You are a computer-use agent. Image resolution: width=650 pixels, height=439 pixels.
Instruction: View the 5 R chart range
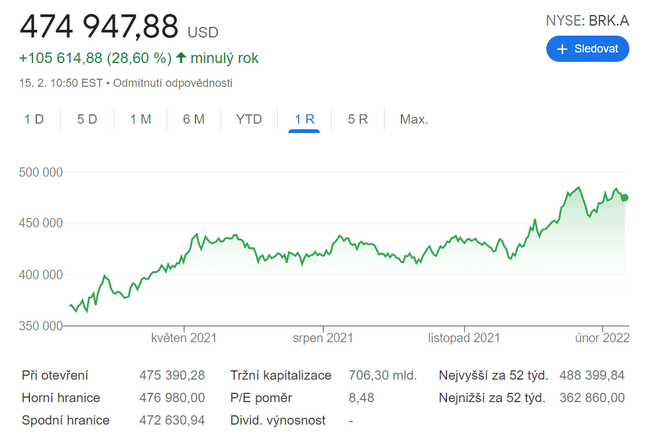click(357, 119)
